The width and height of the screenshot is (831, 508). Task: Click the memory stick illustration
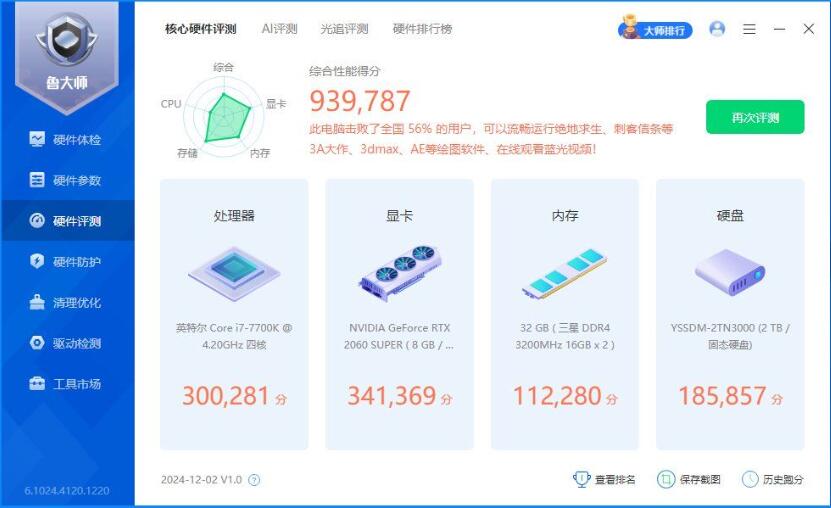pyautogui.click(x=565, y=274)
